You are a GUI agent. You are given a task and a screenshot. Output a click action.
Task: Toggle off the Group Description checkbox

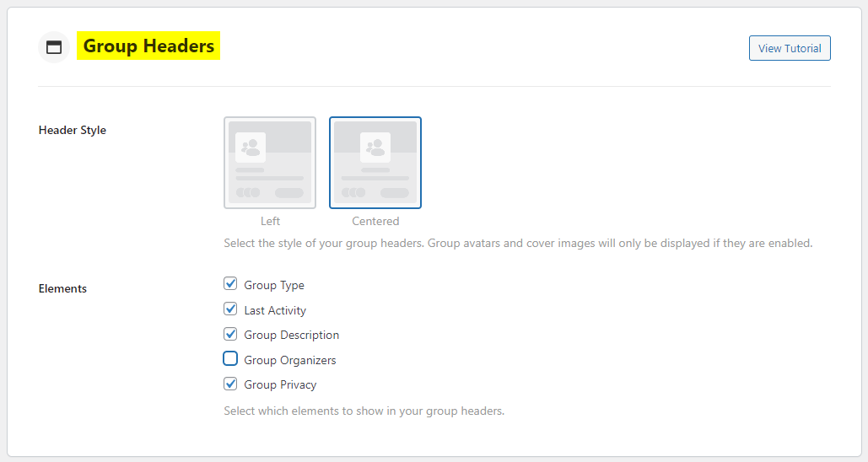click(230, 334)
